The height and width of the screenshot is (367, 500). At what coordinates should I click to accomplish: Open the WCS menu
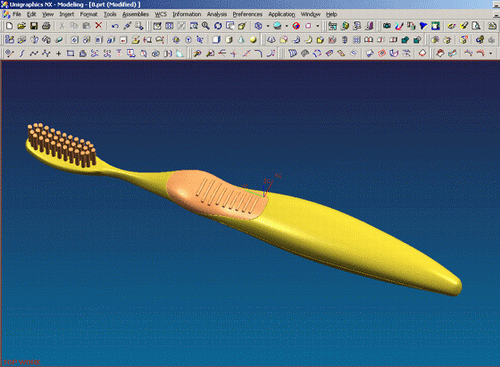(x=160, y=14)
